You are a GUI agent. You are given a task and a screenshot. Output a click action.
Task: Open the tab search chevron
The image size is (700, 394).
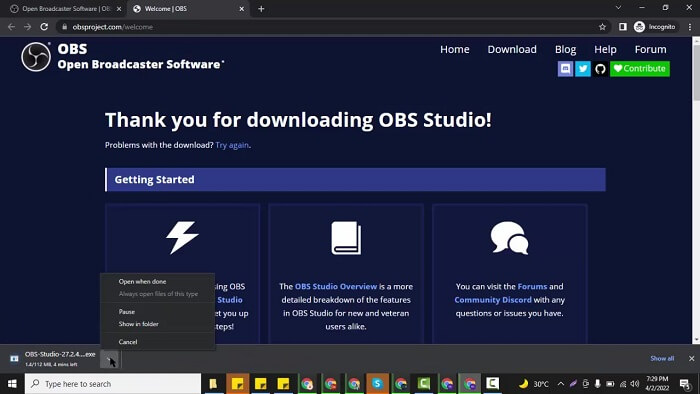pos(618,8)
